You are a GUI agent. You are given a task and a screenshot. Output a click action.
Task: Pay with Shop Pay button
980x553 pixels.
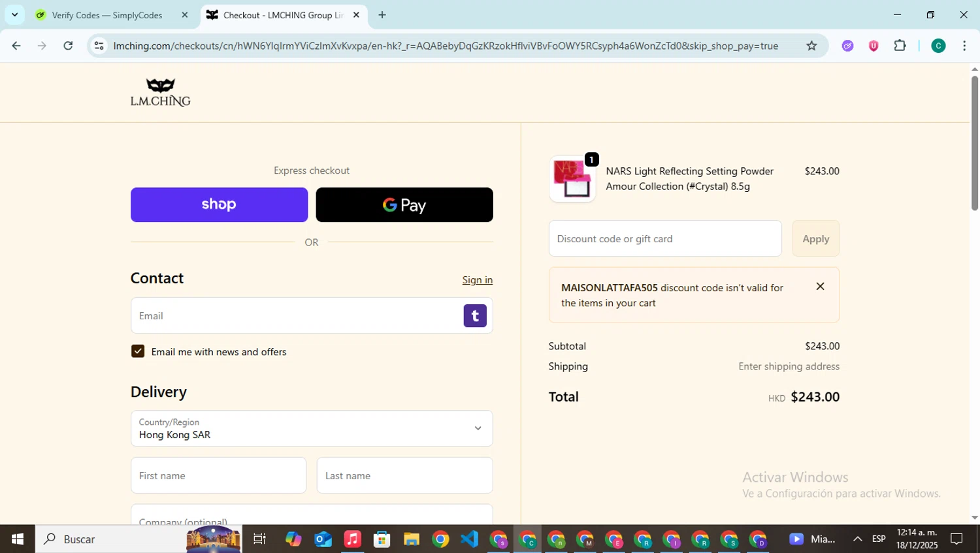click(219, 204)
